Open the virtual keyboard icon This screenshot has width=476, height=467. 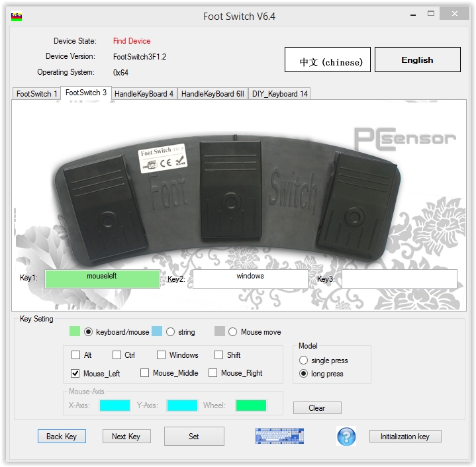pos(279,436)
